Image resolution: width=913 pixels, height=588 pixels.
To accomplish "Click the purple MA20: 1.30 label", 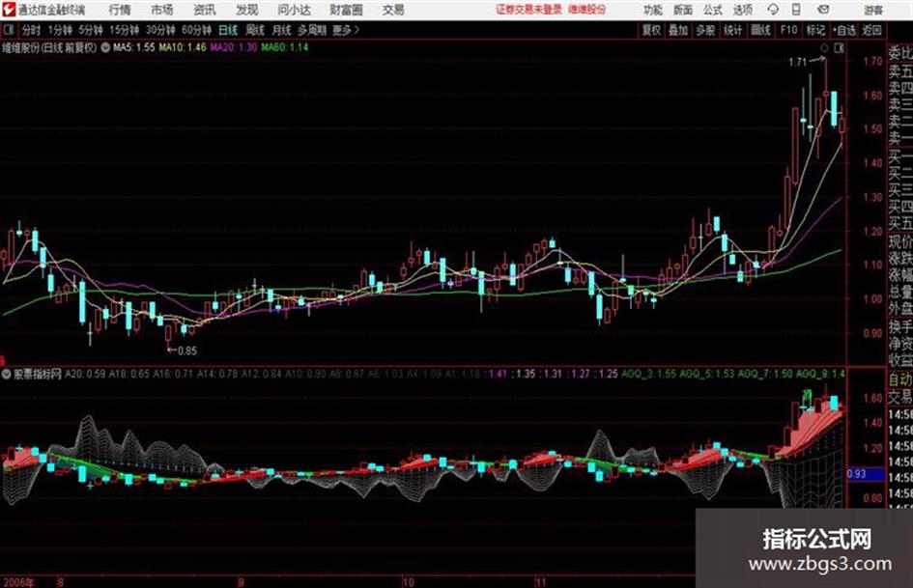I will 234,47.
